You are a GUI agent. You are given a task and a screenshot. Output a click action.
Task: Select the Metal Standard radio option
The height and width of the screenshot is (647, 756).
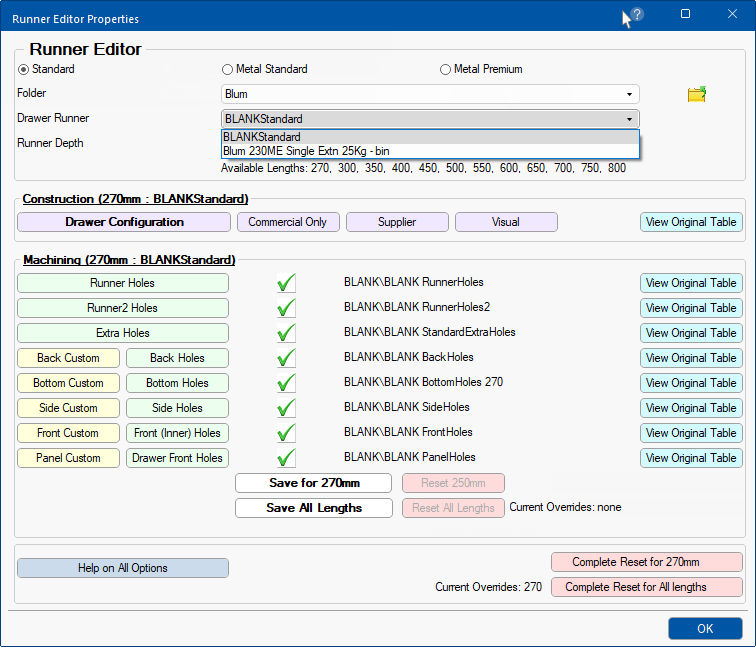click(265, 69)
